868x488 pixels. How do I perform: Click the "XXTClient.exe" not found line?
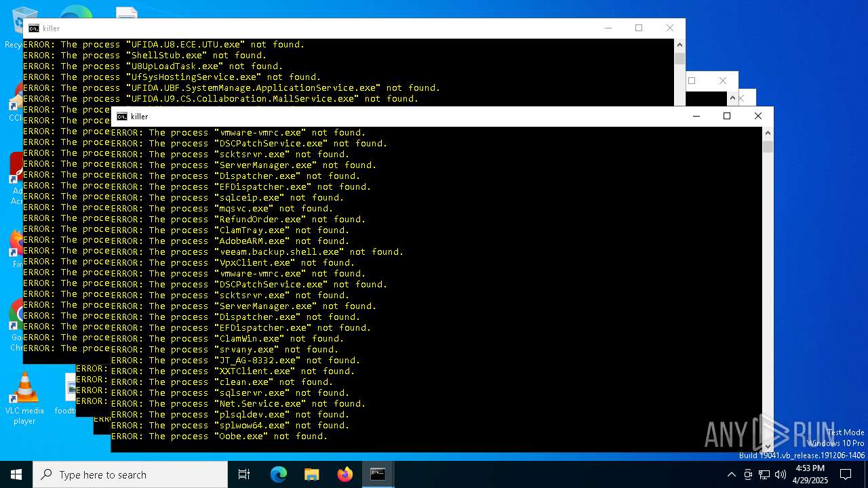click(233, 371)
